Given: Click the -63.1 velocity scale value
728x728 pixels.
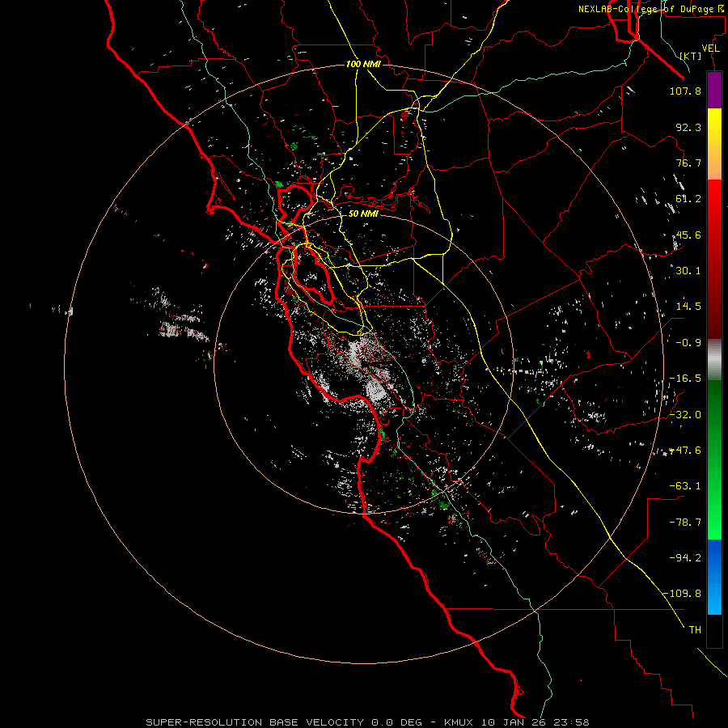Looking at the screenshot, I should pyautogui.click(x=685, y=486).
